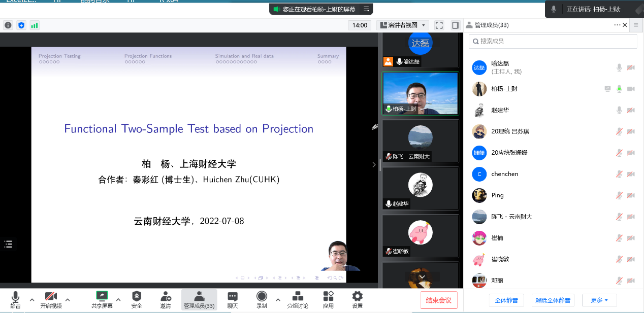Click screen share indicator of 柏杨-上财
Image resolution: width=644 pixels, height=313 pixels.
click(607, 89)
